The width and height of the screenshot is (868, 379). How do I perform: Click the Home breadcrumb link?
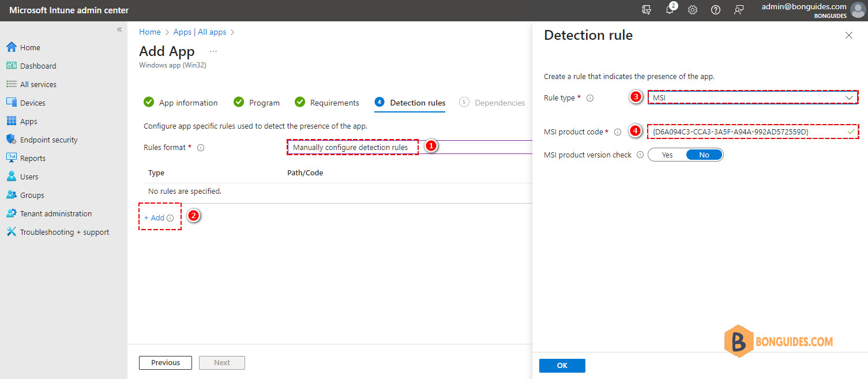point(150,32)
